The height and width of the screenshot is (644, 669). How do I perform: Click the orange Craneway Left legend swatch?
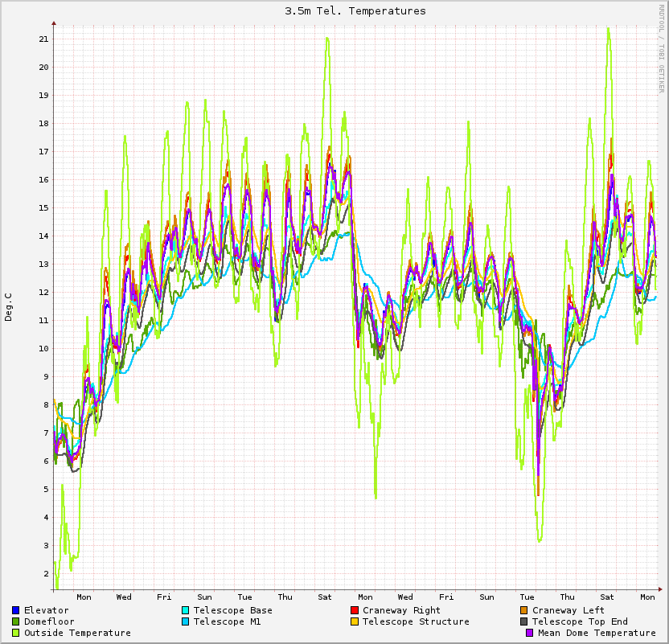[524, 610]
